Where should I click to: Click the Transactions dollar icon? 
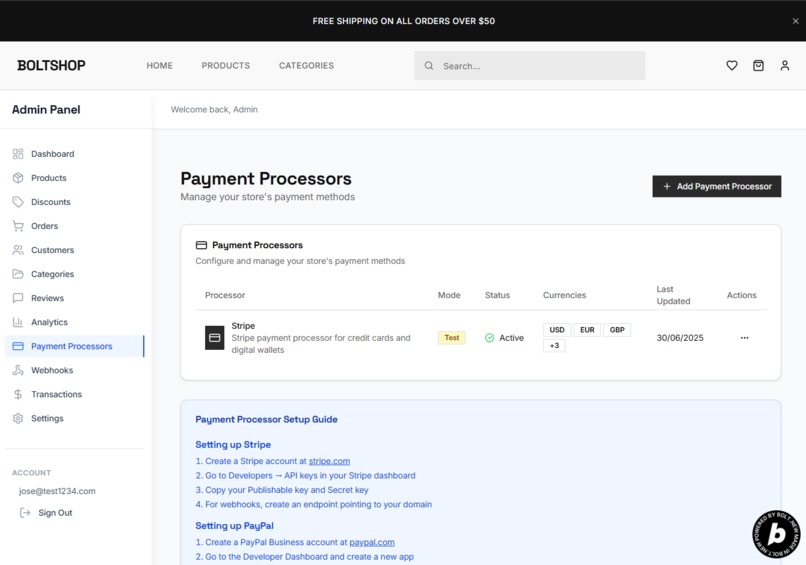[18, 394]
